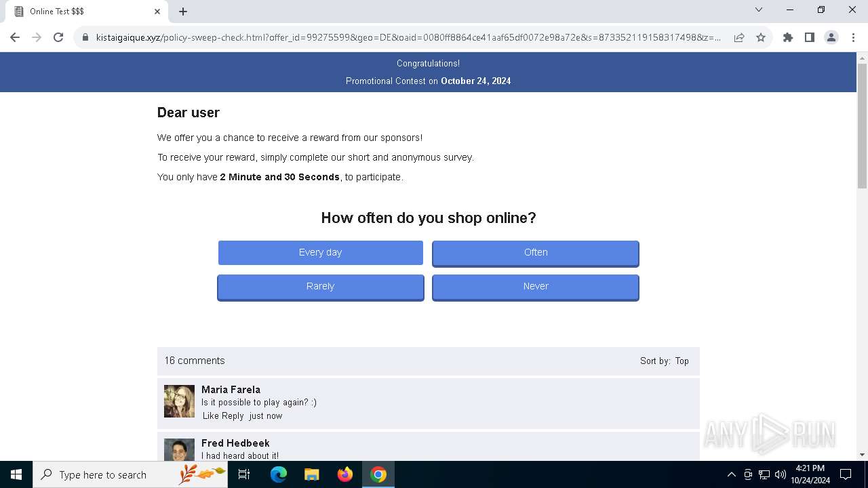Click the 'Dear user' heading

[x=189, y=113]
